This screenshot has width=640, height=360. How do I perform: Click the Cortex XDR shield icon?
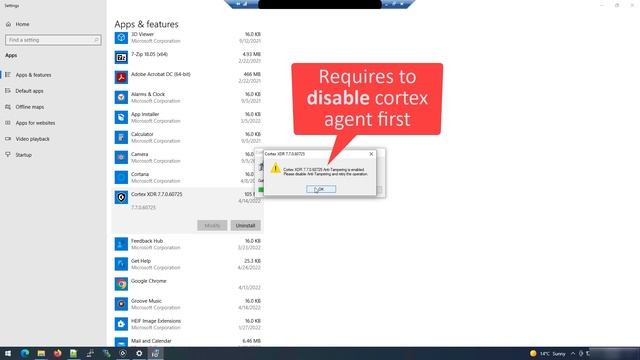click(121, 198)
